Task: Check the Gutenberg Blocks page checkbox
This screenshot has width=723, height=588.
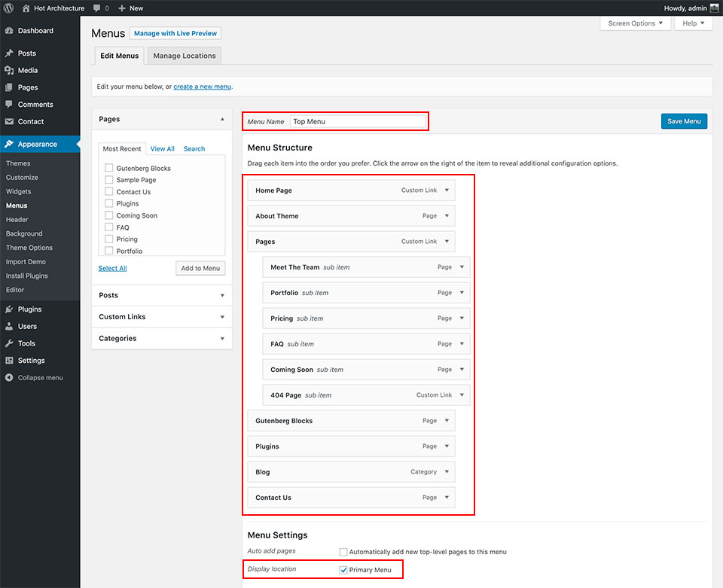Action: click(x=108, y=168)
